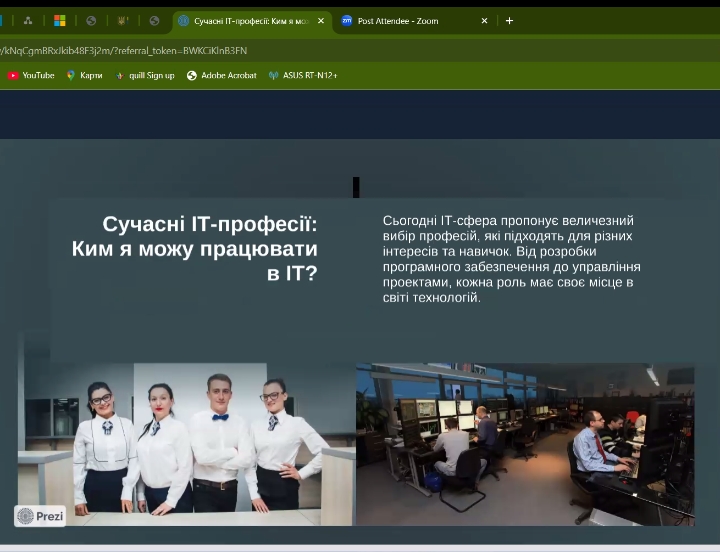Close the Сучасні IT-професії tab
This screenshot has height=552, width=720.
tap(321, 21)
